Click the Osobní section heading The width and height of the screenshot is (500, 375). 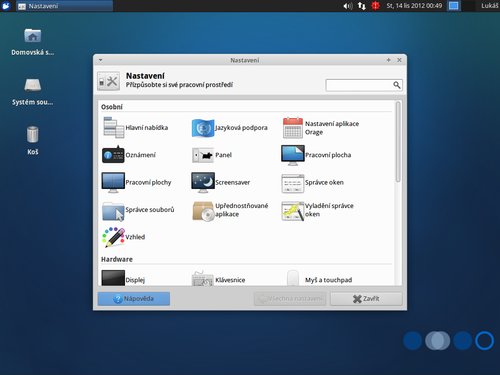click(x=112, y=107)
